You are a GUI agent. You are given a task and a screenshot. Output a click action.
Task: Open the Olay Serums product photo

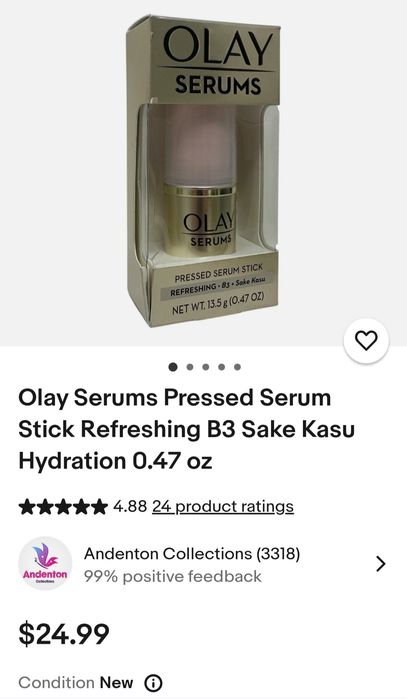[203, 173]
